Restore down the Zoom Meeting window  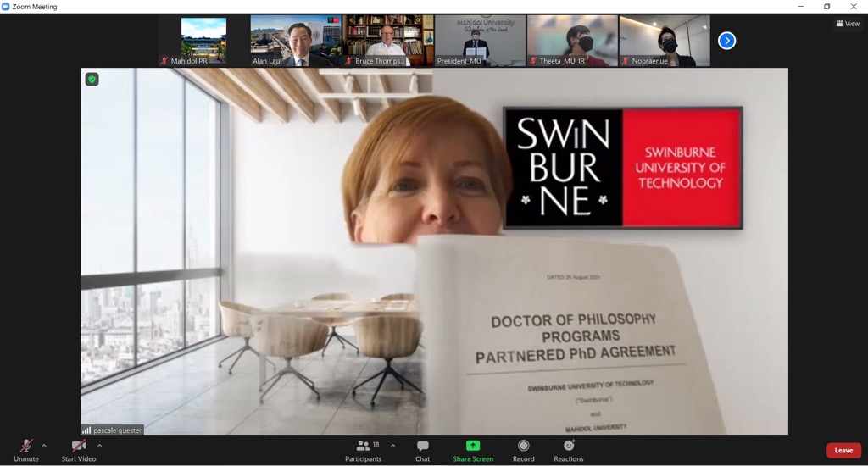[x=827, y=7]
